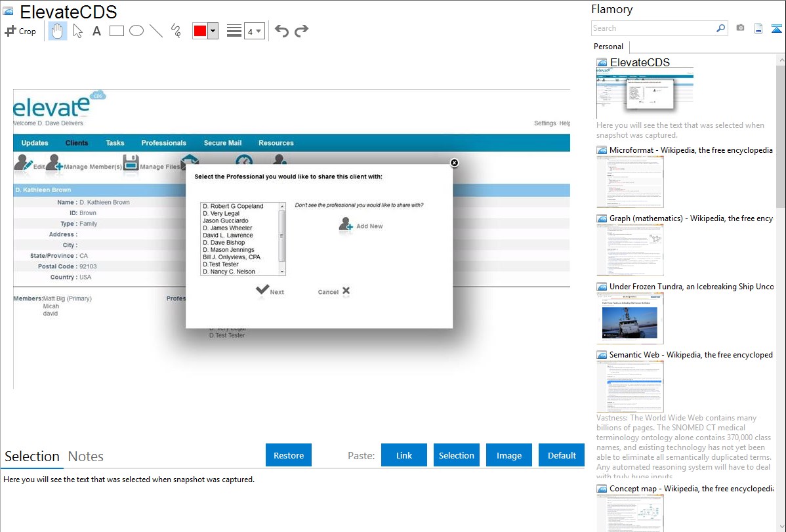Click the professional list scrollbar
Viewport: 786px width, 532px height.
pos(282,235)
